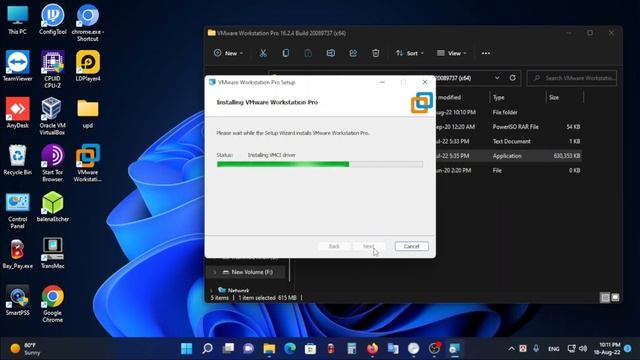The width and height of the screenshot is (640, 360).
Task: Expand Network tree node
Action: tap(211, 290)
